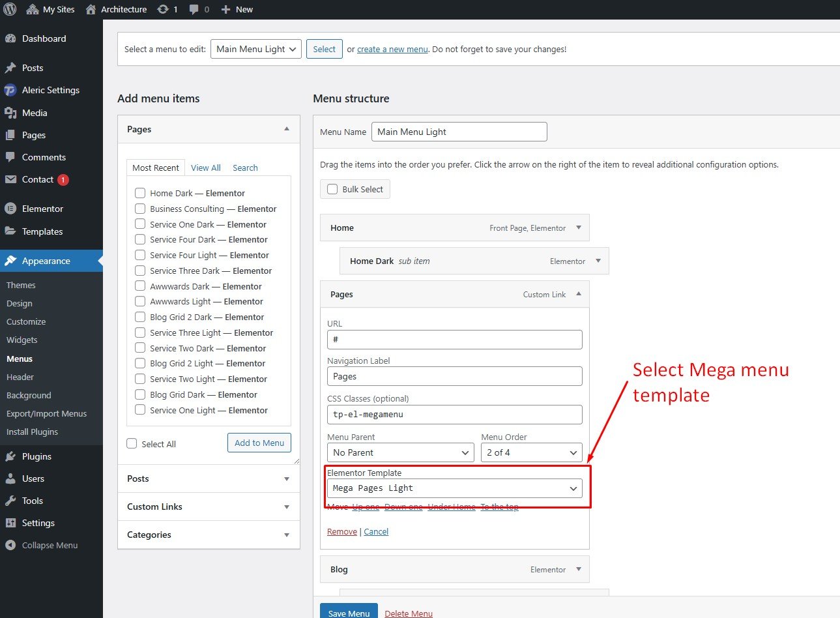840x618 pixels.
Task: Check the Home Dark — Elementor page
Action: [140, 193]
